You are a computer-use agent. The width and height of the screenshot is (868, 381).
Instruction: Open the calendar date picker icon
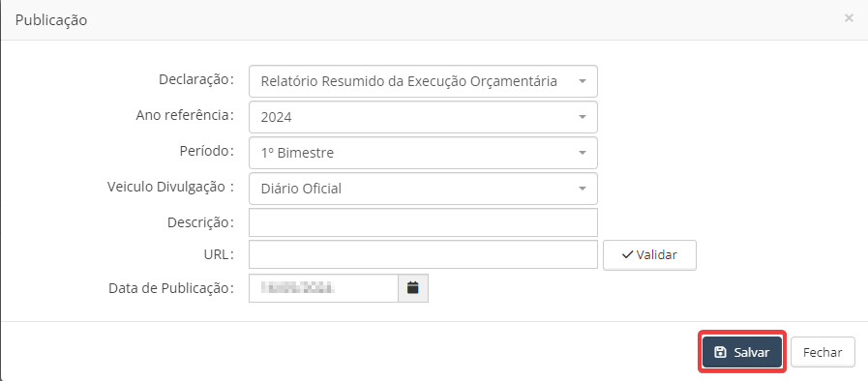(413, 288)
